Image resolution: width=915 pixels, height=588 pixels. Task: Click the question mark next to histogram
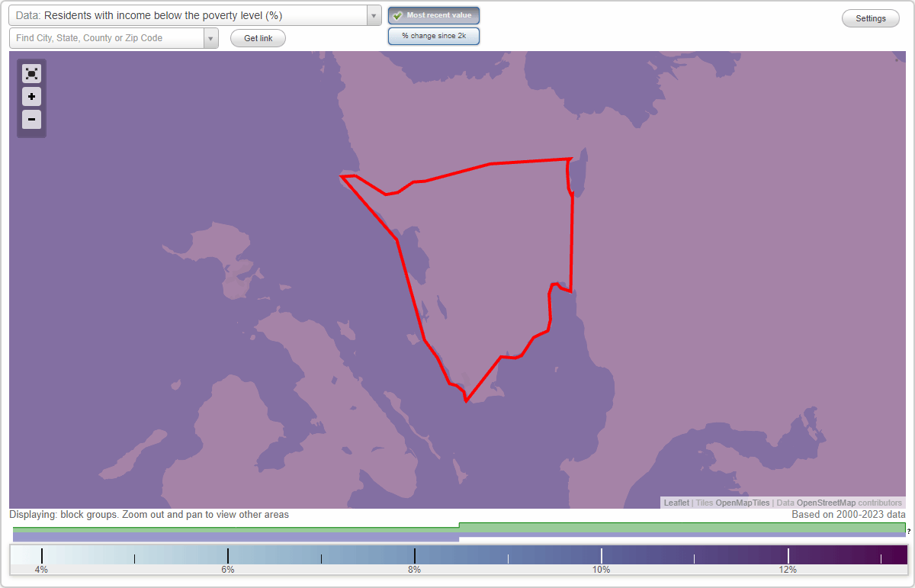(909, 531)
